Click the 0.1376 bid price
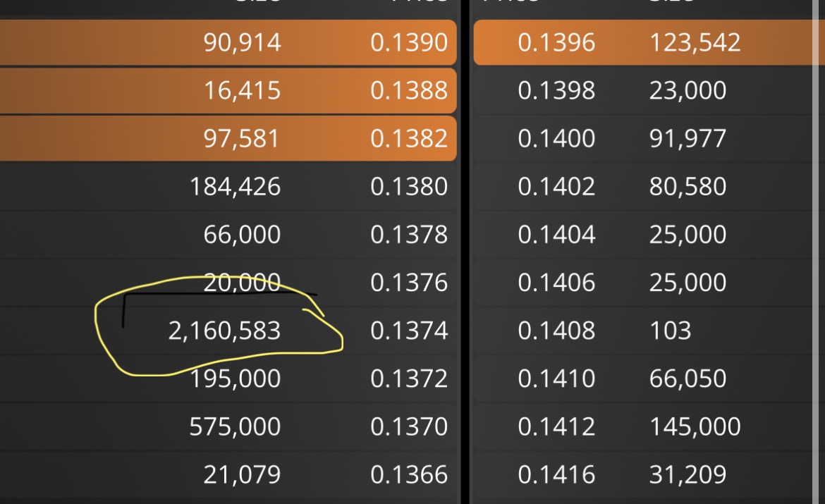 click(x=409, y=283)
